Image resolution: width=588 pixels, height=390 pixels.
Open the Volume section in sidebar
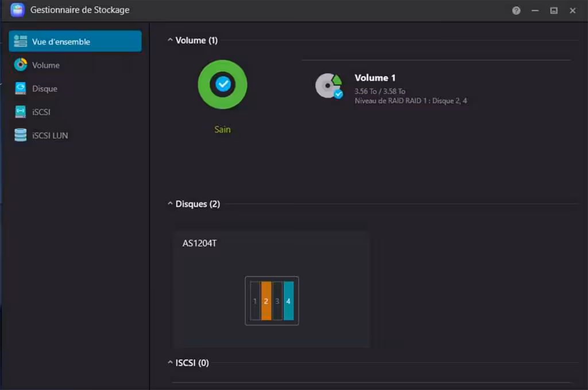coord(75,65)
